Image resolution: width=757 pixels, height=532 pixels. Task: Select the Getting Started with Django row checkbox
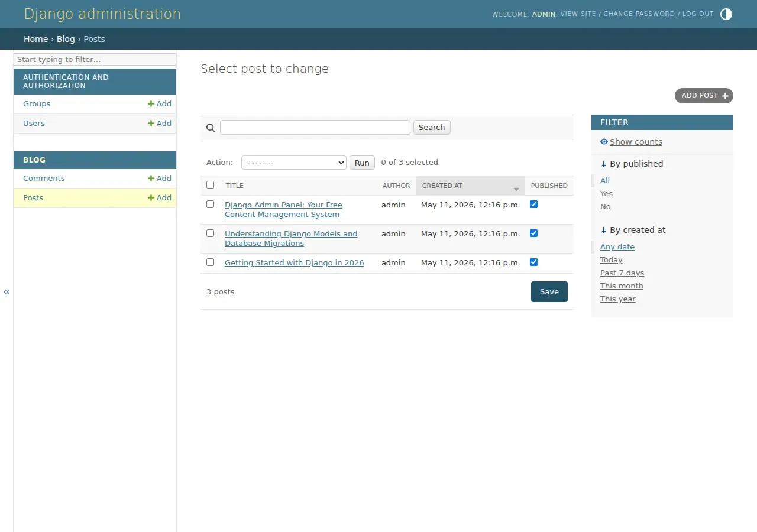[x=210, y=262]
